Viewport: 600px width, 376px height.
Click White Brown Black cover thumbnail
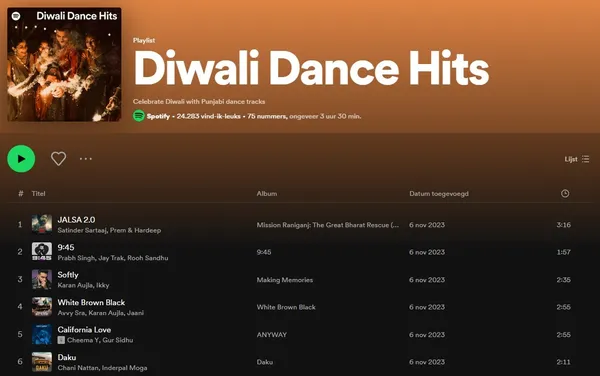tap(42, 307)
